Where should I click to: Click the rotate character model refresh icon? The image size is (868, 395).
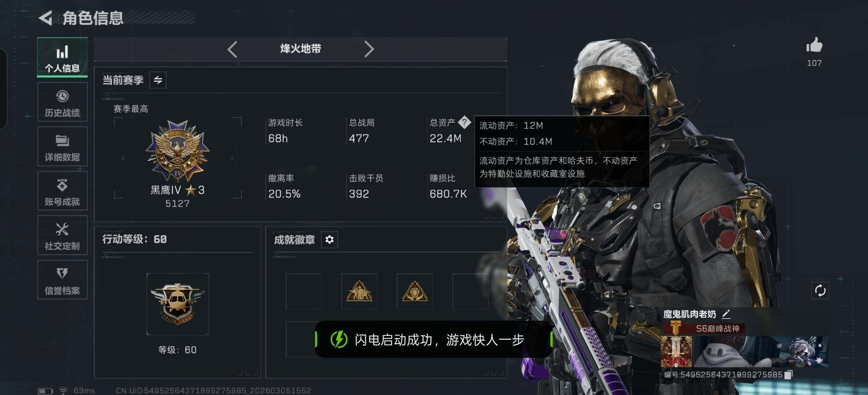click(820, 290)
